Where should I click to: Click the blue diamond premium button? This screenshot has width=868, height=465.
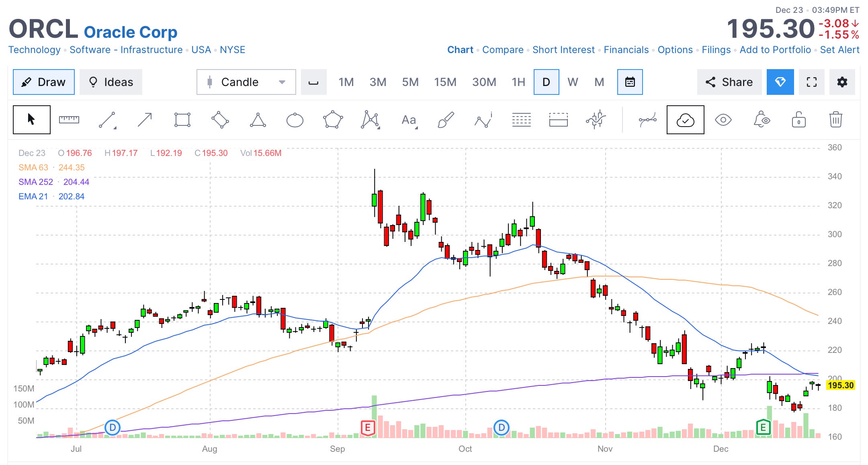tap(780, 82)
